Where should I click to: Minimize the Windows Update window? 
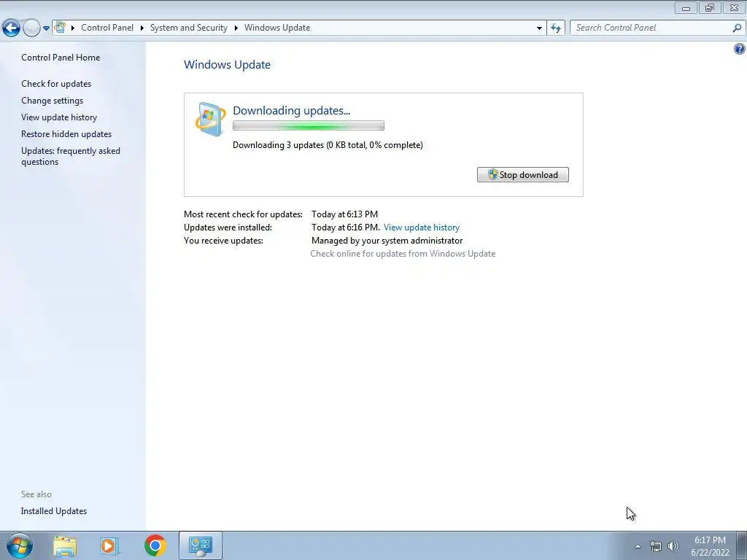[x=686, y=7]
